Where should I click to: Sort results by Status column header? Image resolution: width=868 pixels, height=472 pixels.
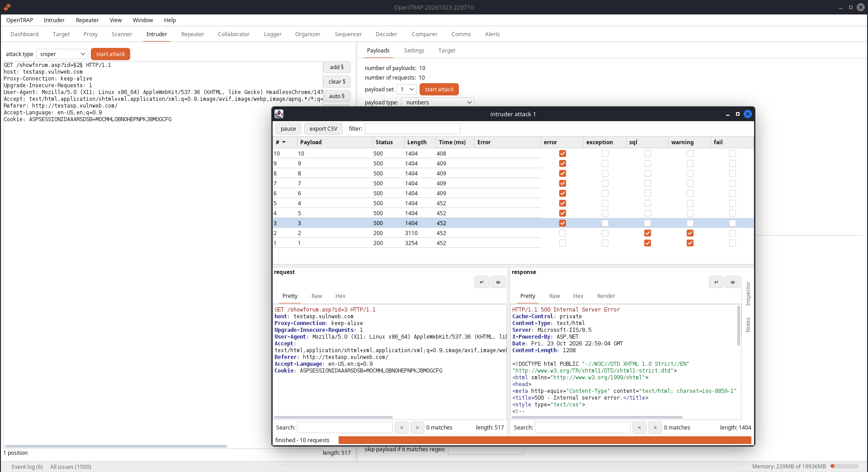(388, 142)
